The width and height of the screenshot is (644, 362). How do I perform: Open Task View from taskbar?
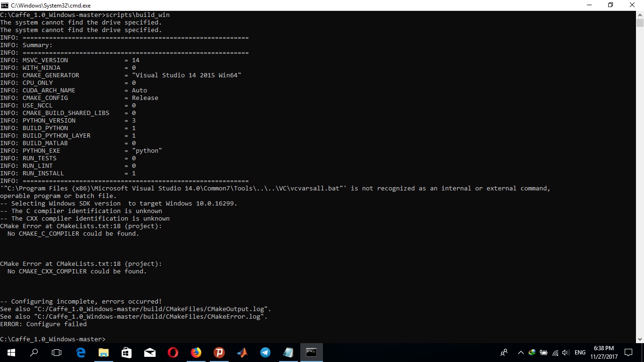point(57,353)
